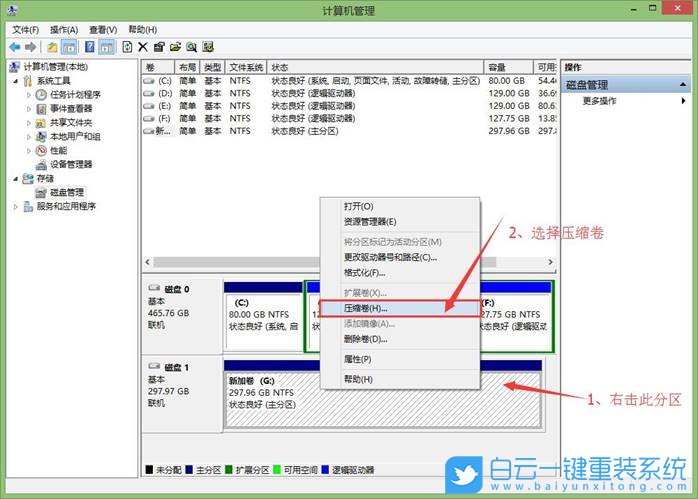Screen dimensions: 698x499
Task: Click the Back arrow toolbar icon
Action: point(15,47)
